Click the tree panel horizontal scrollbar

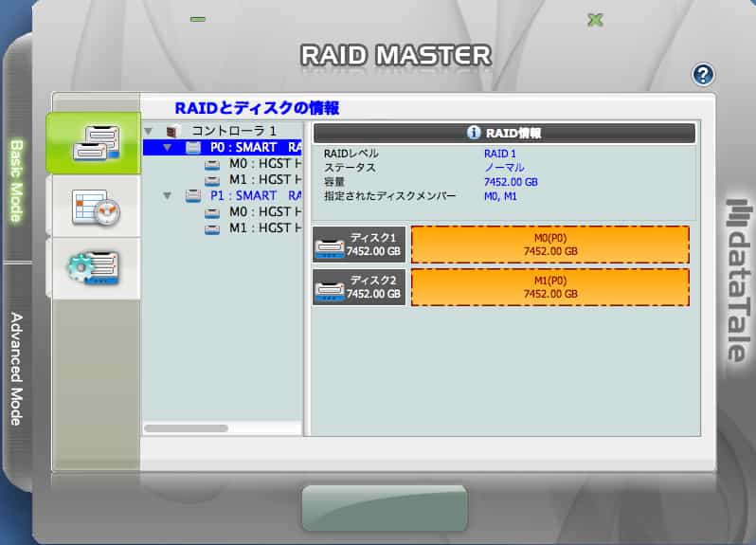click(x=186, y=428)
